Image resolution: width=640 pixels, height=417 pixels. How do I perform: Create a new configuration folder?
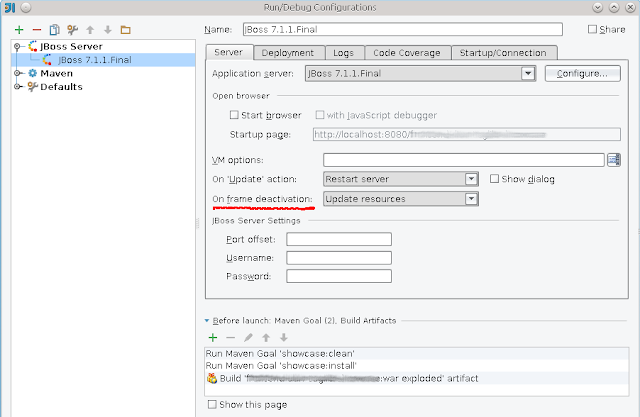[x=126, y=30]
